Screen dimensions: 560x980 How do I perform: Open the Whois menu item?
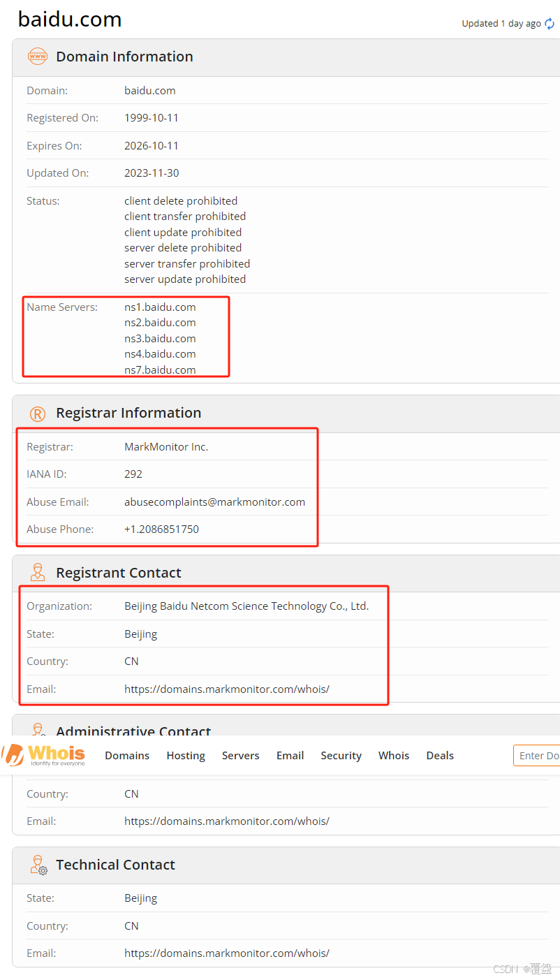coord(394,756)
